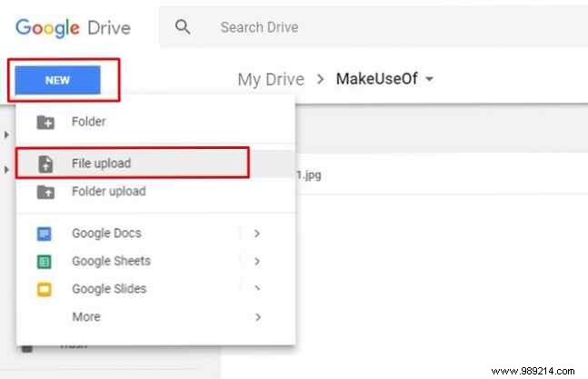Click the yellow Google Slides icon
This screenshot has width=588, height=379.
click(45, 289)
